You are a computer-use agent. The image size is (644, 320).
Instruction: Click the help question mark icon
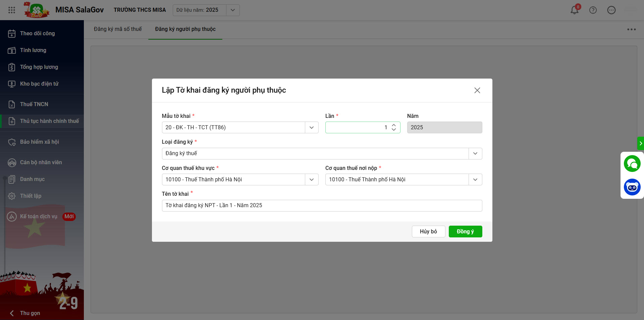(x=593, y=10)
